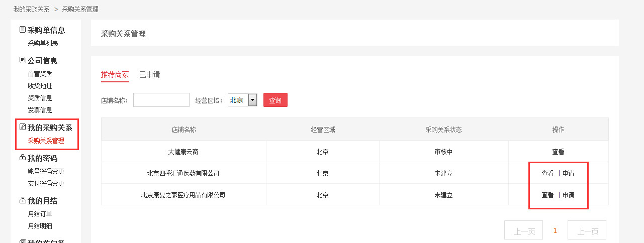Click the 公司信息 section icon

point(23,61)
